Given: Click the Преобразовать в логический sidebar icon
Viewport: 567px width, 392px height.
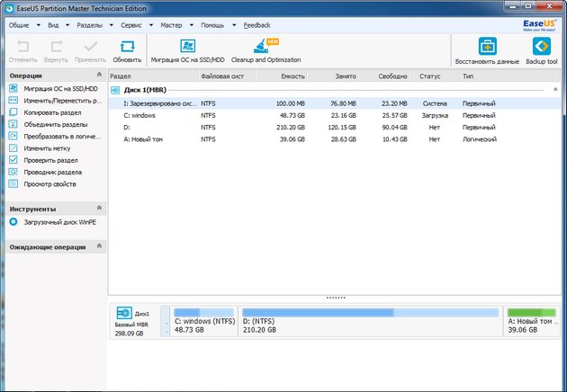Looking at the screenshot, I should (x=13, y=136).
